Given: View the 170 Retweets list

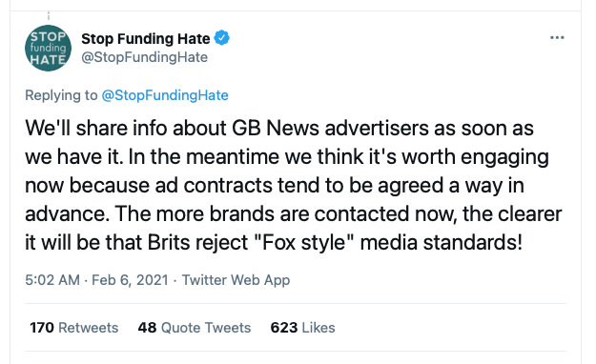Looking at the screenshot, I should (x=74, y=328).
